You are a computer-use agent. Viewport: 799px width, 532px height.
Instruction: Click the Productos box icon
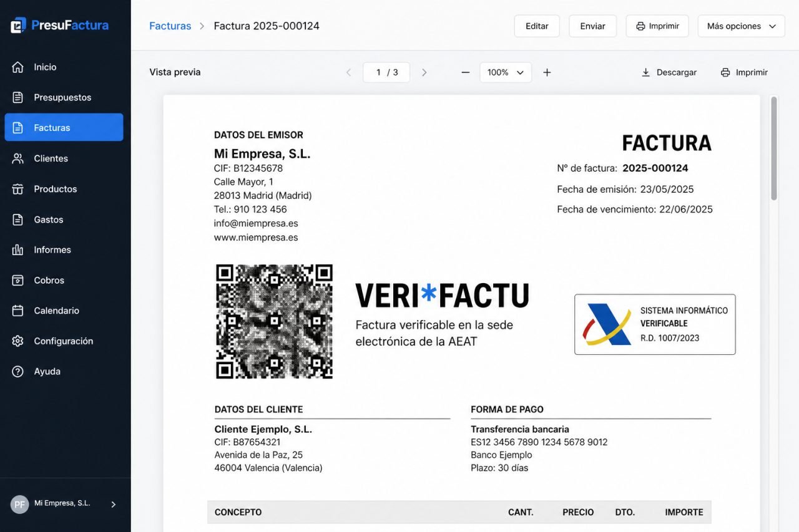[17, 189]
